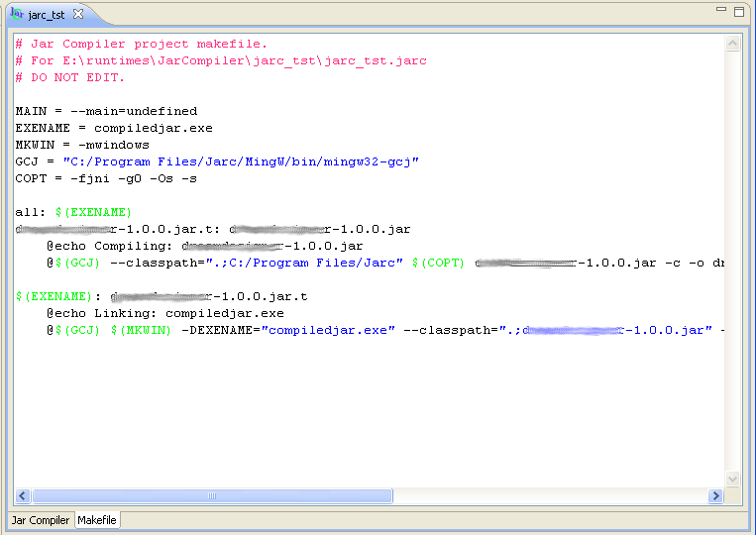Click the 'MAIN = --main=undefined' line

[106, 111]
